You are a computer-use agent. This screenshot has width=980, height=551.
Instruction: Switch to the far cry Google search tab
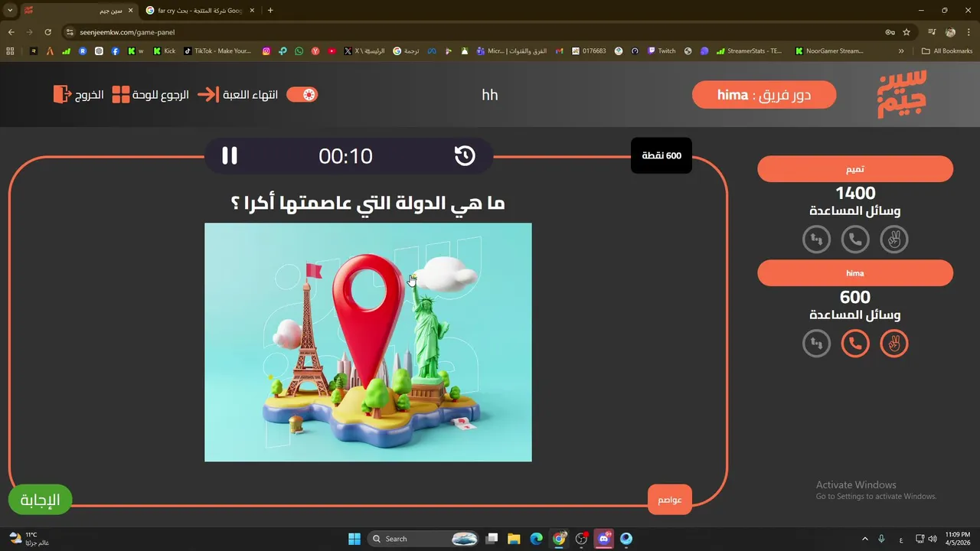201,11
